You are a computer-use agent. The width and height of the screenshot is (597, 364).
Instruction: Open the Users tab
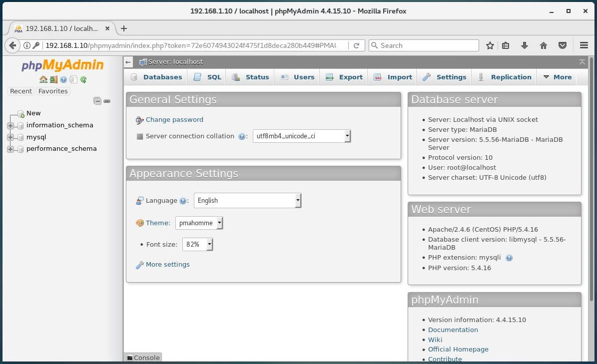coord(298,77)
